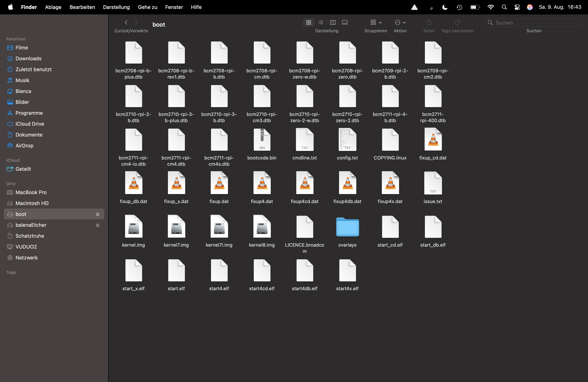The height and width of the screenshot is (382, 588).
Task: Open Downloads in sidebar
Action: [28, 59]
